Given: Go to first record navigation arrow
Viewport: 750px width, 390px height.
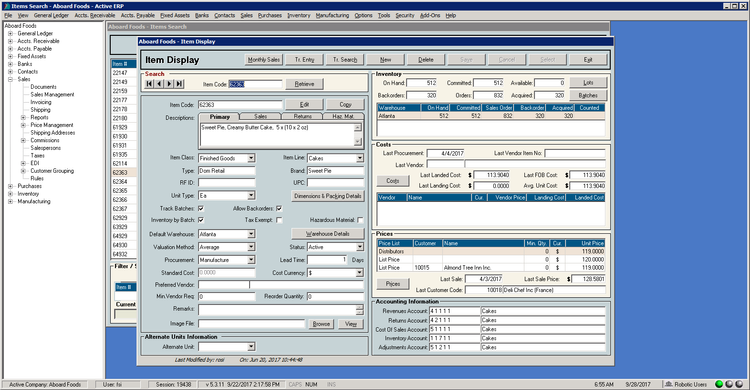Looking at the screenshot, I should [149, 84].
